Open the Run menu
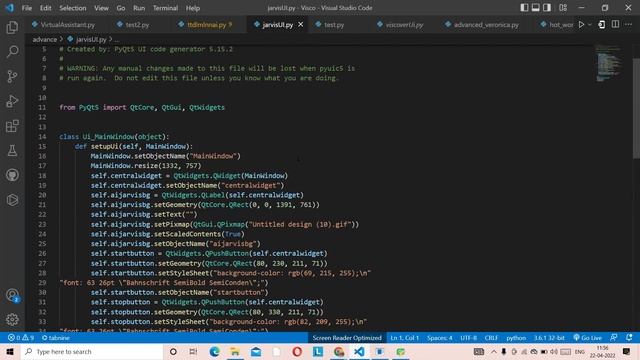 (x=139, y=8)
